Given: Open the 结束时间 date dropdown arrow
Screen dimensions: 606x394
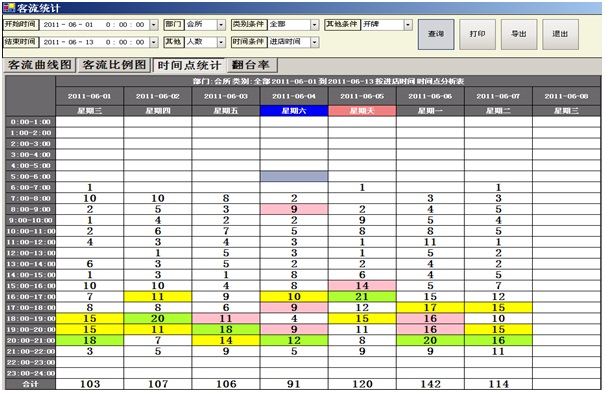Looking at the screenshot, I should tap(154, 42).
